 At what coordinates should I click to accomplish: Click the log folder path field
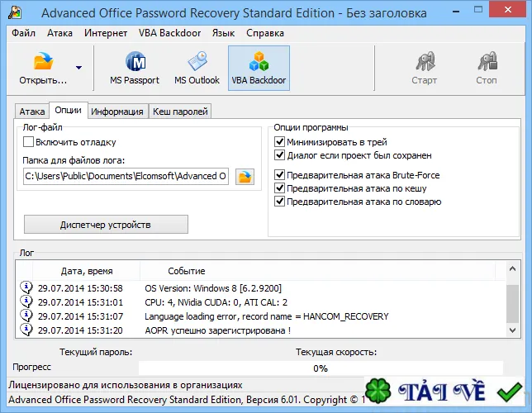126,176
